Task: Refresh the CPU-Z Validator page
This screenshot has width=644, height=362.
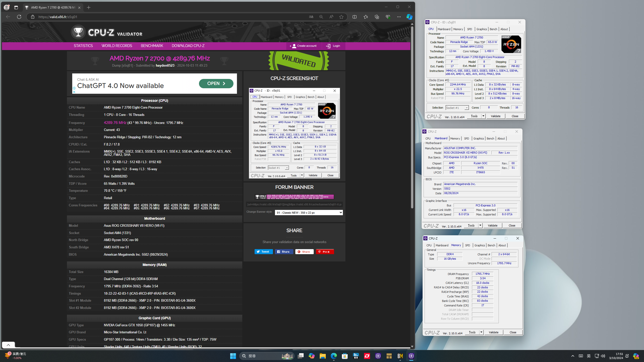Action: (x=19, y=17)
